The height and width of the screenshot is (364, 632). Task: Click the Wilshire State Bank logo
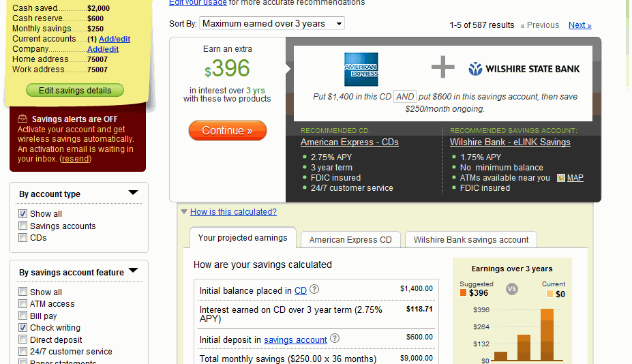pos(524,69)
